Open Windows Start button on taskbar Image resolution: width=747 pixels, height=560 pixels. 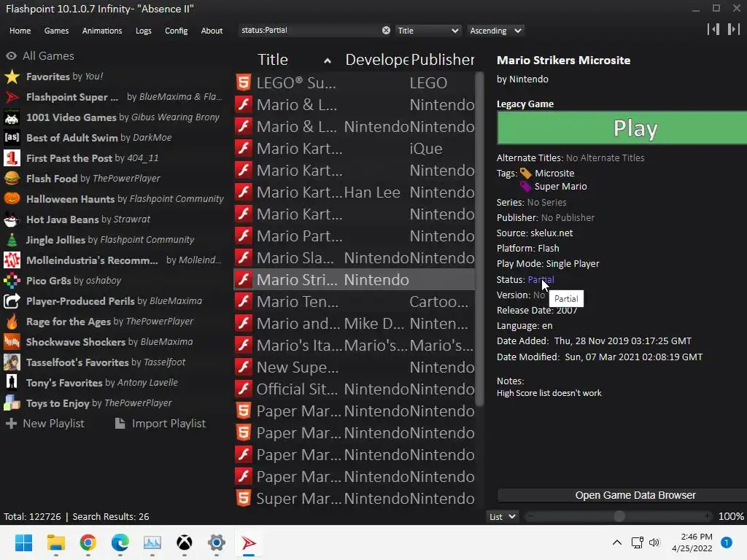tap(23, 542)
